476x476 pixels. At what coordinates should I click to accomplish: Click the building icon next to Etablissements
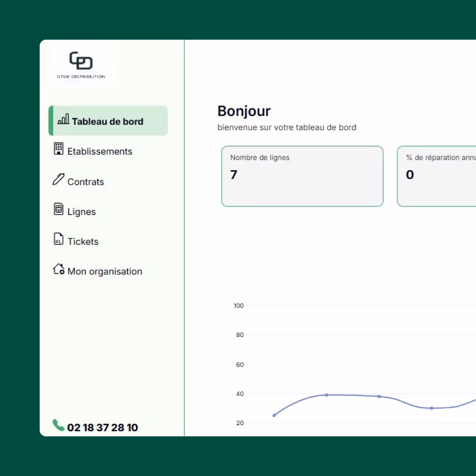58,149
